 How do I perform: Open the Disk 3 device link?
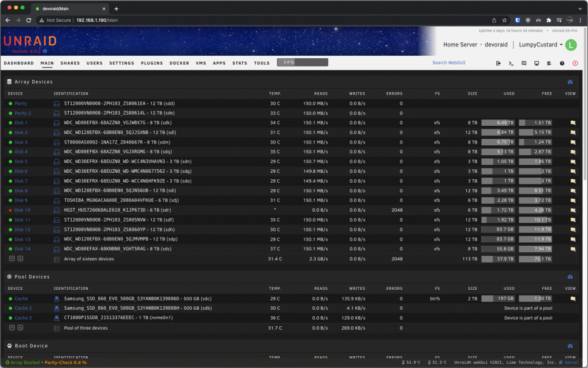(21, 142)
